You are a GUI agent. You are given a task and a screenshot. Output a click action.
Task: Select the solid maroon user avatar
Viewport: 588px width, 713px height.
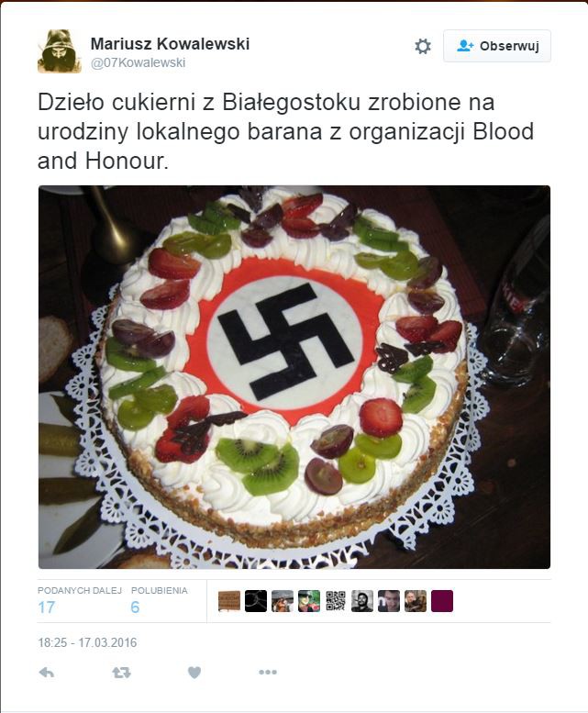tap(442, 601)
